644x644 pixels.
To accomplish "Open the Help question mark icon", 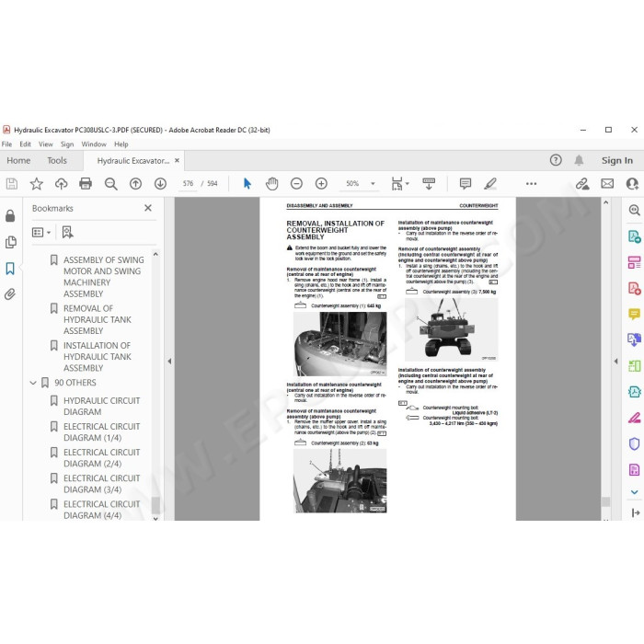I will pos(556,160).
